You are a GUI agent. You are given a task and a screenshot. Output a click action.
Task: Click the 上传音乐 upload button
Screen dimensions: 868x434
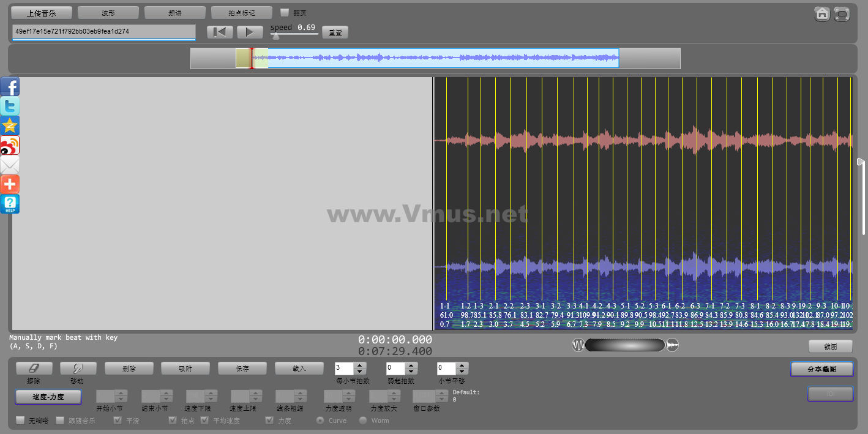coord(41,12)
